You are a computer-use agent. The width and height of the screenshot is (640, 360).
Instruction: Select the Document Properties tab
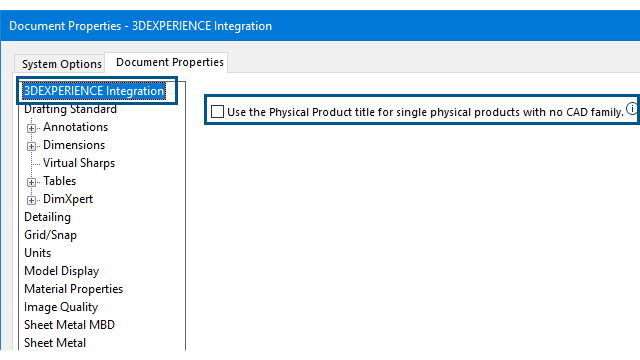click(169, 62)
